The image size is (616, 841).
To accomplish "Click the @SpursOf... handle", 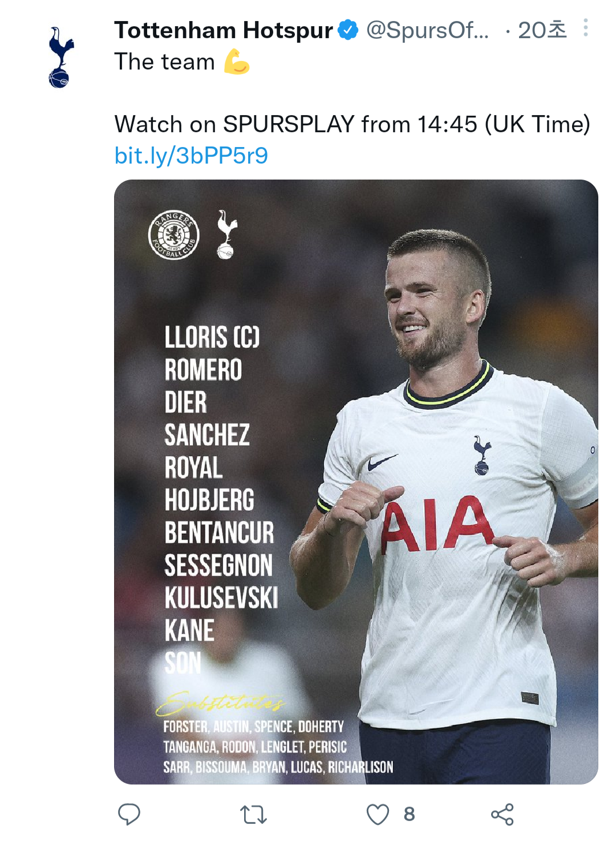I will [x=427, y=30].
